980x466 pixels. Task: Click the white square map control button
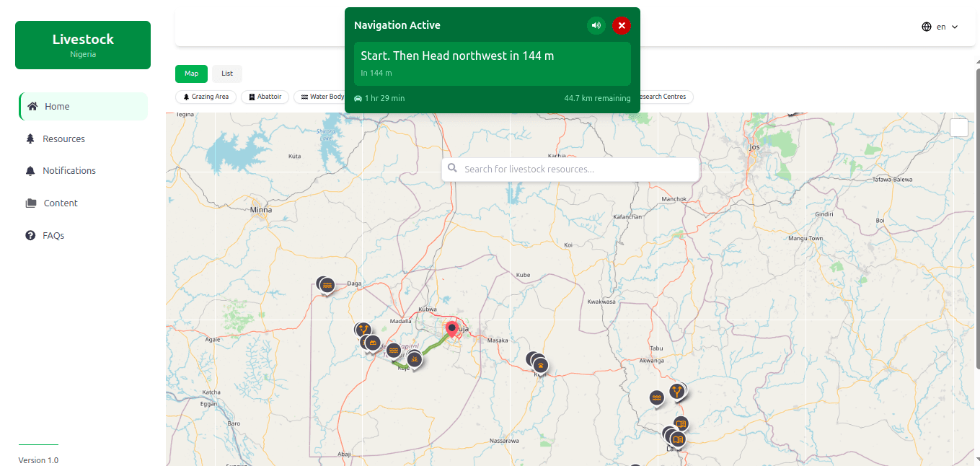point(959,128)
